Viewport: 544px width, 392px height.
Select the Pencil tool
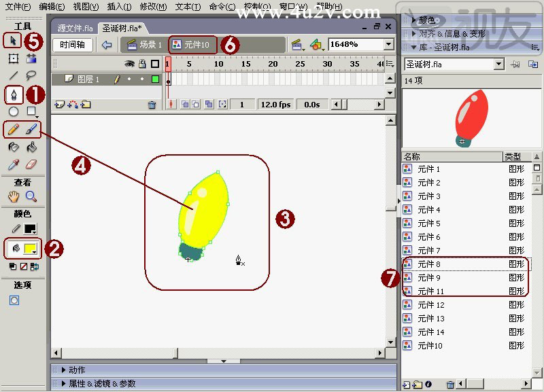tap(13, 129)
